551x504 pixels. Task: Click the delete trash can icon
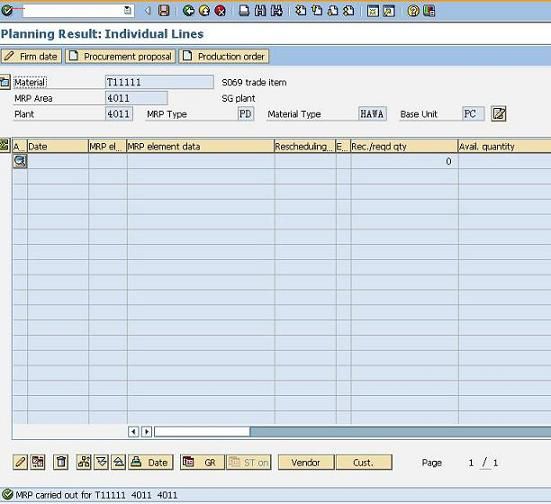(61, 462)
